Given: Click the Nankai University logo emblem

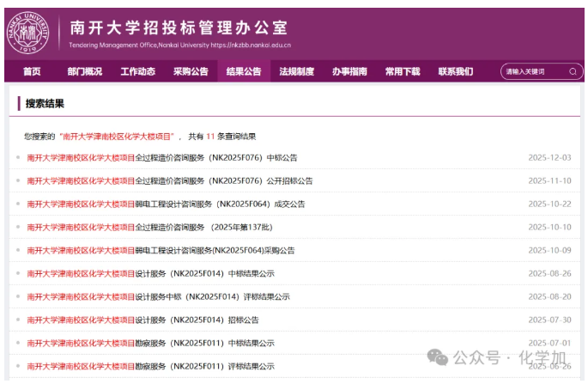Looking at the screenshot, I should [x=28, y=33].
